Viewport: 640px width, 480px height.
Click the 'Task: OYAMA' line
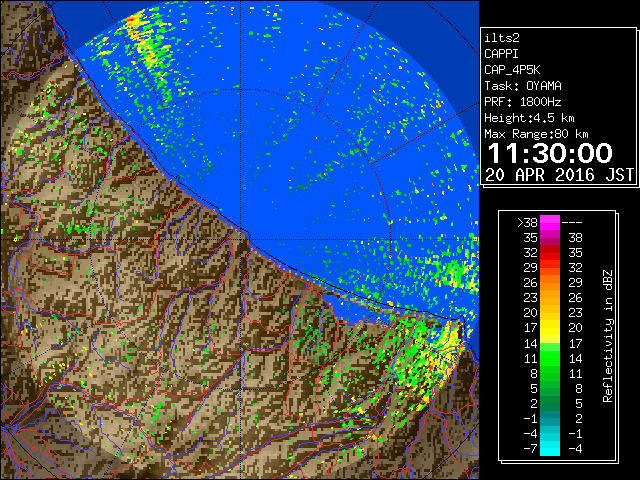click(x=523, y=86)
